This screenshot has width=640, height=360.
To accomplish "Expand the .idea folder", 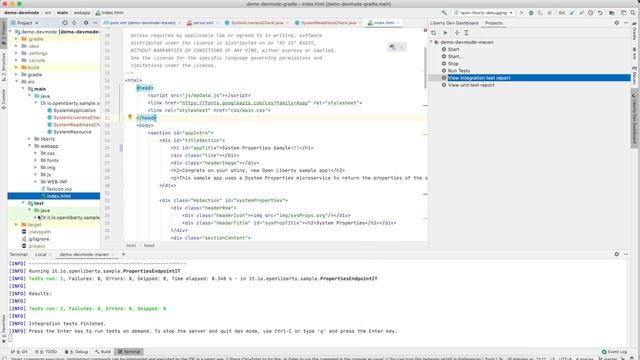I will click(x=16, y=46).
